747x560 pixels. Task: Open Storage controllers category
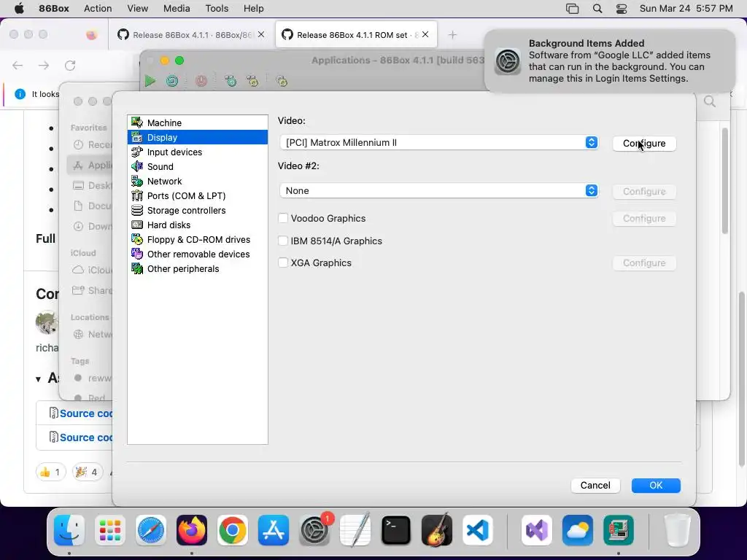[197, 211]
